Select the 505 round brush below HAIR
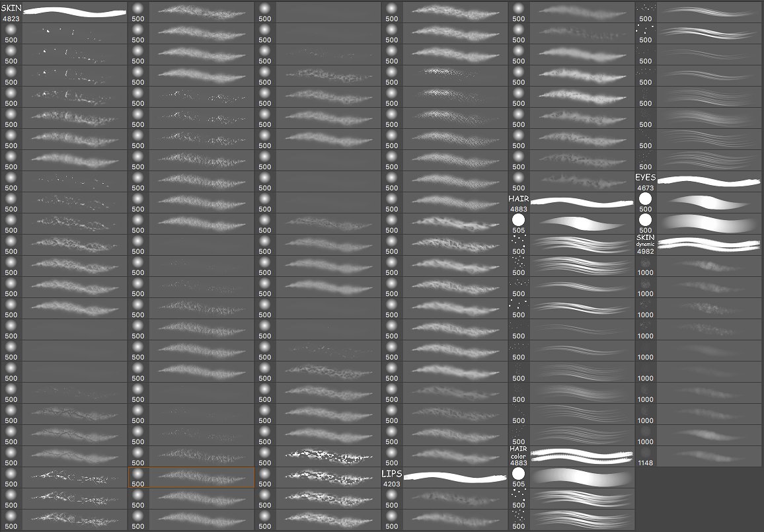 click(572, 223)
